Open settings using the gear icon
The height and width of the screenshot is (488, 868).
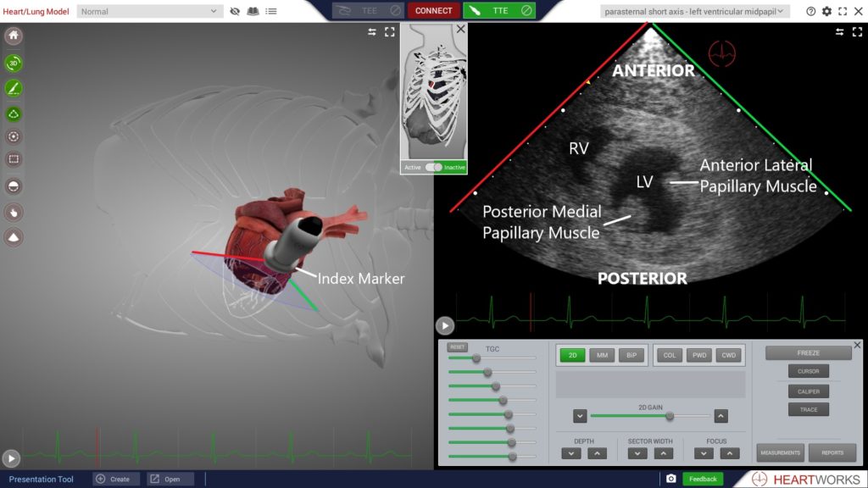(826, 11)
